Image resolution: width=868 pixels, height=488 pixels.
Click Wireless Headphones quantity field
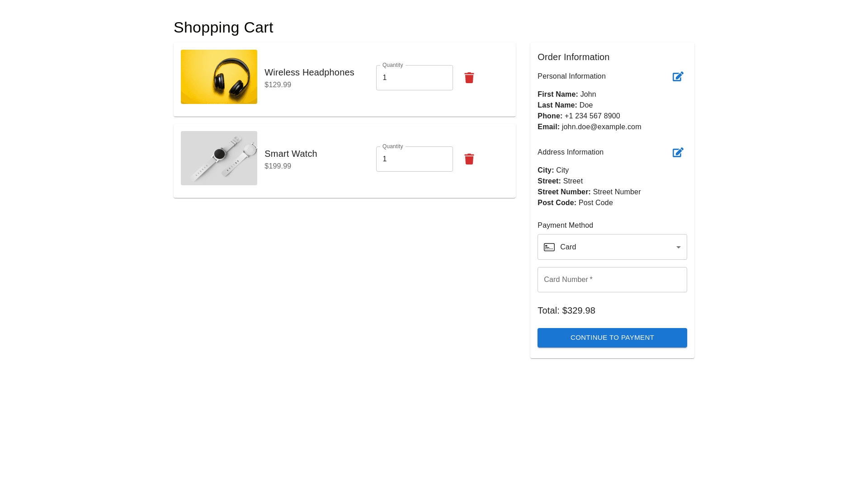tap(414, 78)
